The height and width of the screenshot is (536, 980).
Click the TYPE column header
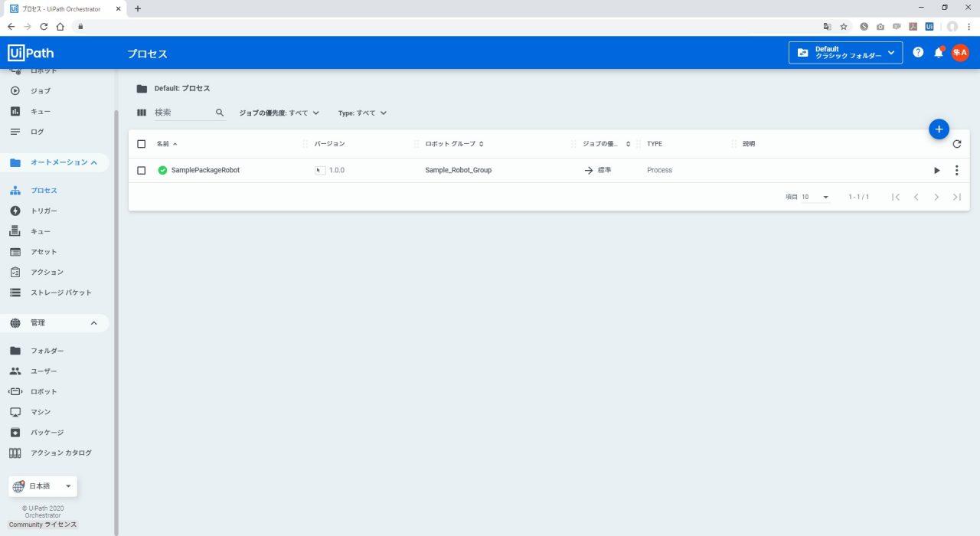[x=655, y=144]
